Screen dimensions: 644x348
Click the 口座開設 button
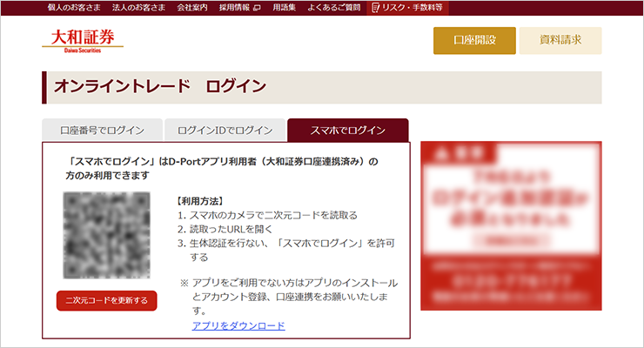tap(474, 40)
